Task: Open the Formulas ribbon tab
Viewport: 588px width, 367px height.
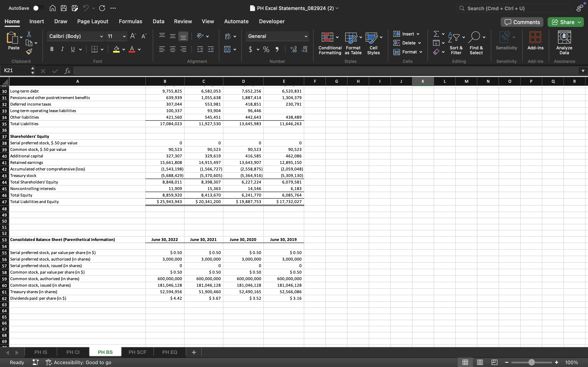Action: tap(130, 21)
